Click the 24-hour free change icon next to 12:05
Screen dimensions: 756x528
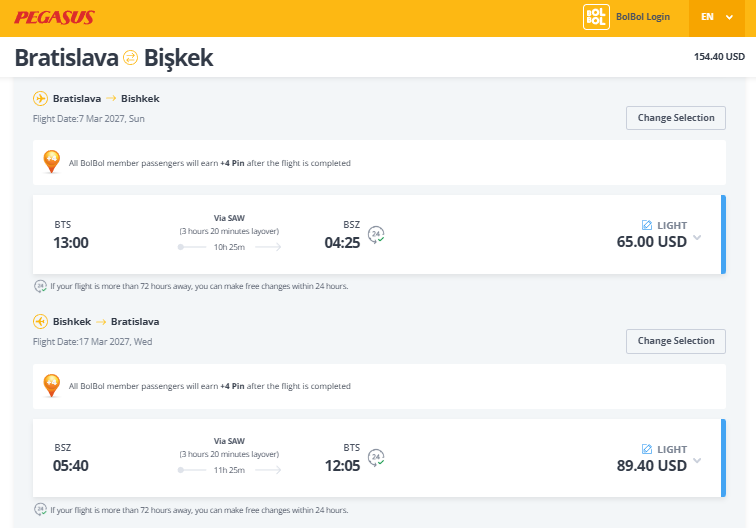tap(376, 458)
